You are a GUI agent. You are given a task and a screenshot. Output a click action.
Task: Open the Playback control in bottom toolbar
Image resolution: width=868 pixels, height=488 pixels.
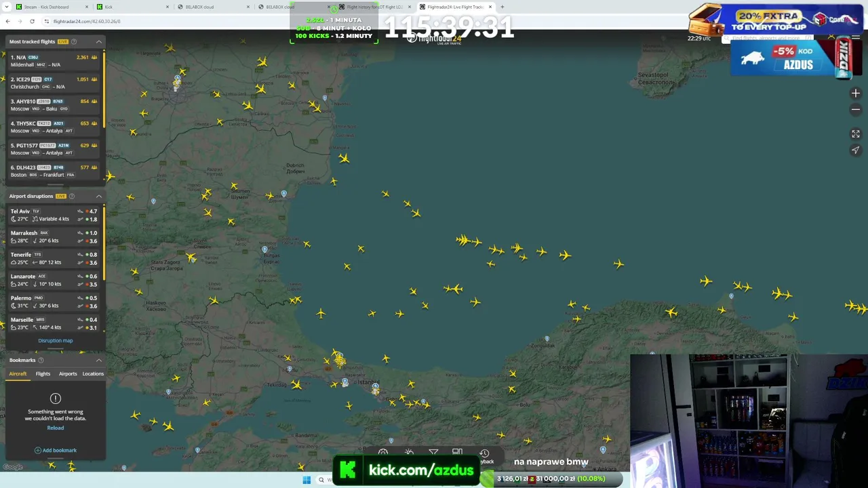(484, 455)
